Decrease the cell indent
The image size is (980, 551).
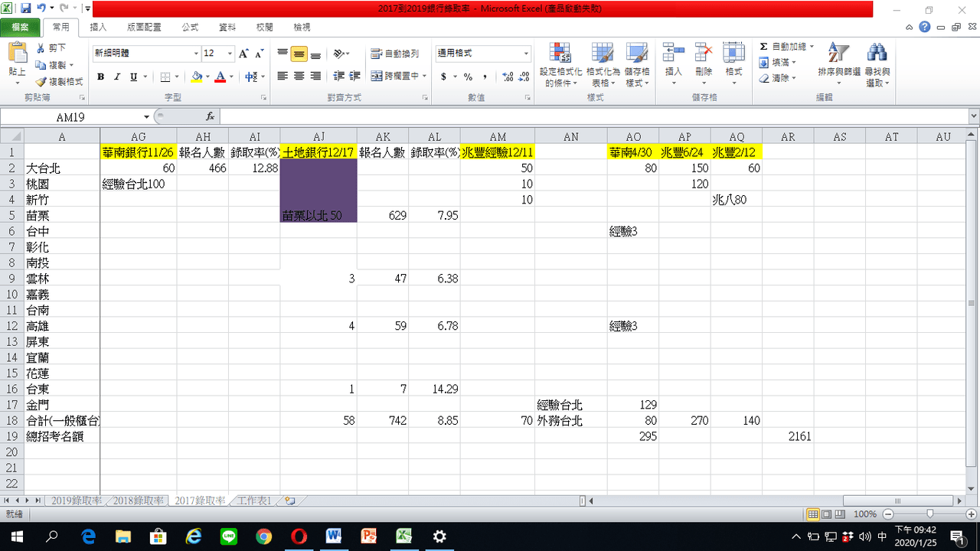coord(338,77)
